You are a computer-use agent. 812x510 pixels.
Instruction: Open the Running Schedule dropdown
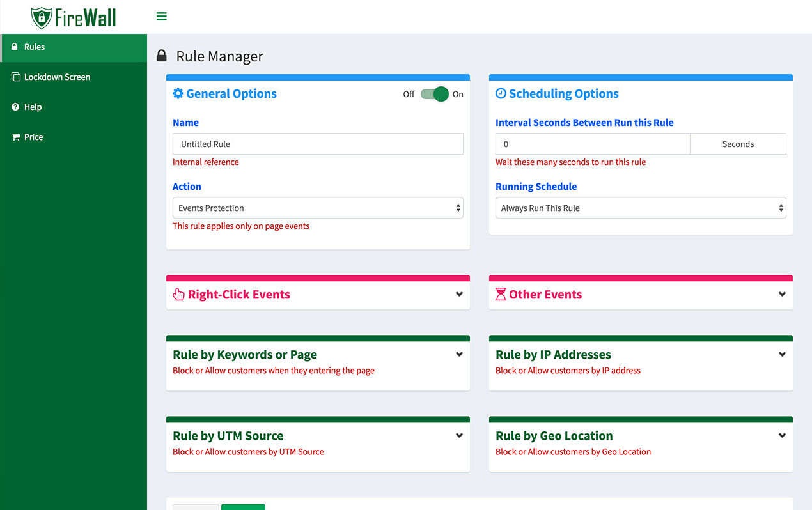pos(641,208)
